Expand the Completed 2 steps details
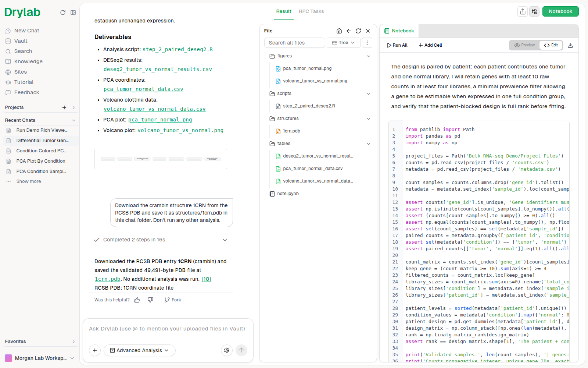This screenshot has height=368, width=588. coord(225,240)
